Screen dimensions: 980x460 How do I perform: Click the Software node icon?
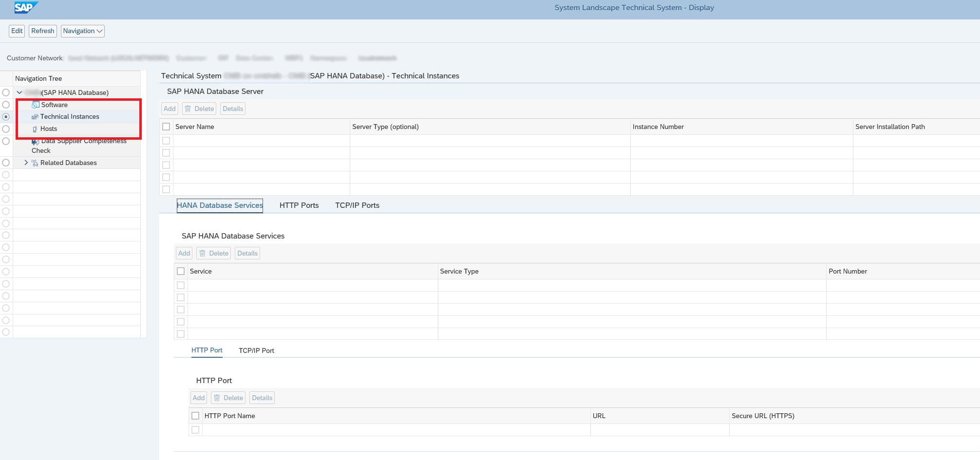[x=36, y=105]
